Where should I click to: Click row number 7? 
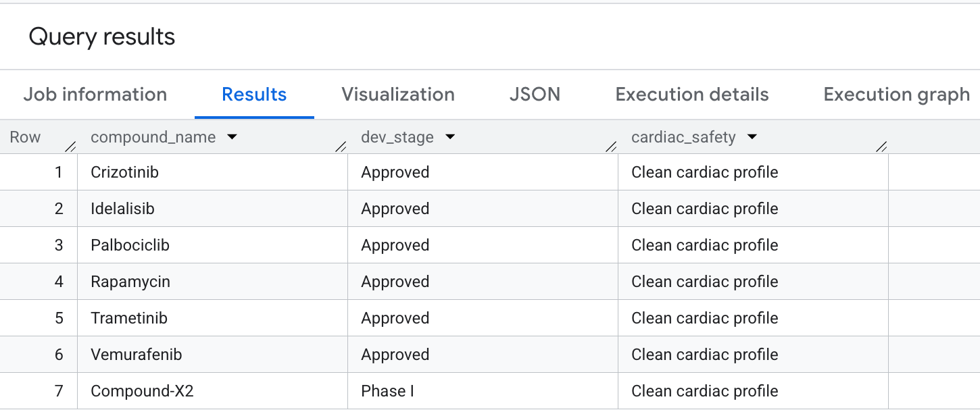click(x=59, y=391)
